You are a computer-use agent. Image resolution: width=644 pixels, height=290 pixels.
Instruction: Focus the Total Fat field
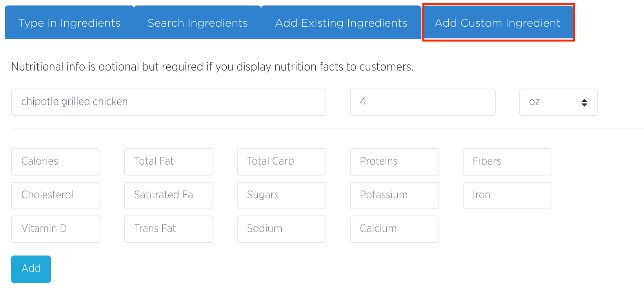tap(169, 161)
